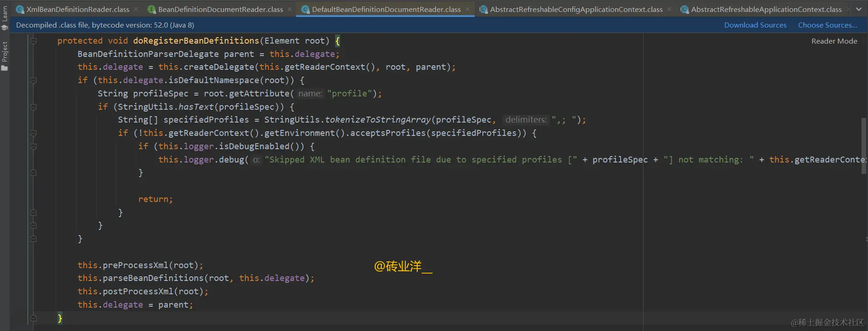Click this.preProcessXml(root) line
Viewport: 868px width, 331px height.
140,265
